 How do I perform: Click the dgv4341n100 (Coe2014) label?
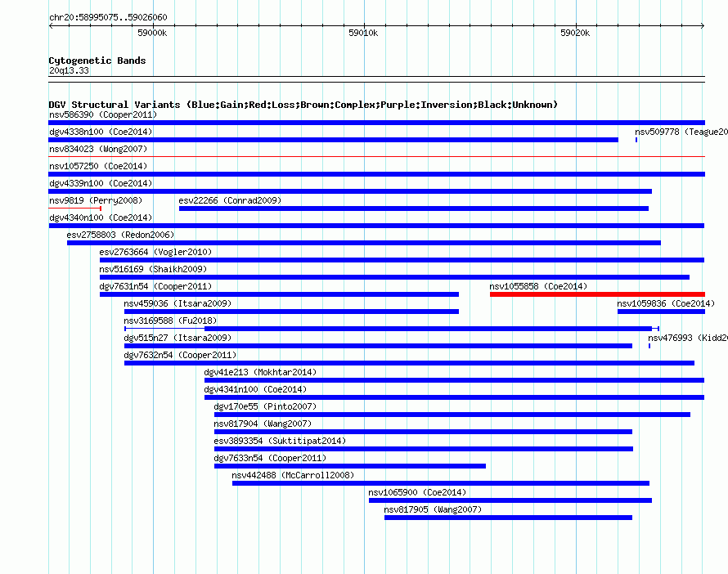point(255,389)
